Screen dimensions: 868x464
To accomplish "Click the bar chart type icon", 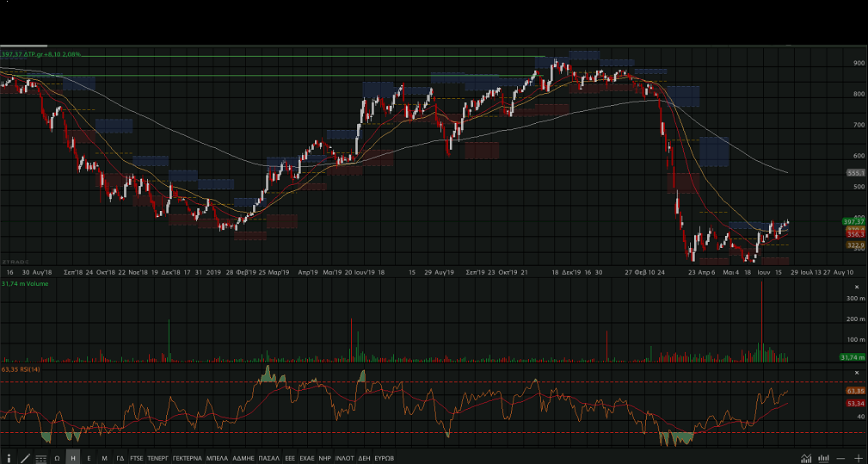I will click(x=823, y=458).
